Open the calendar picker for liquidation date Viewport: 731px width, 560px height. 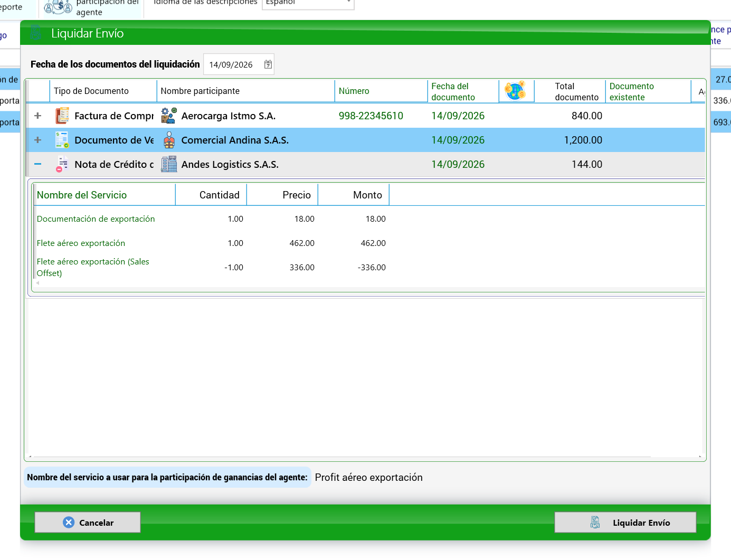[268, 64]
